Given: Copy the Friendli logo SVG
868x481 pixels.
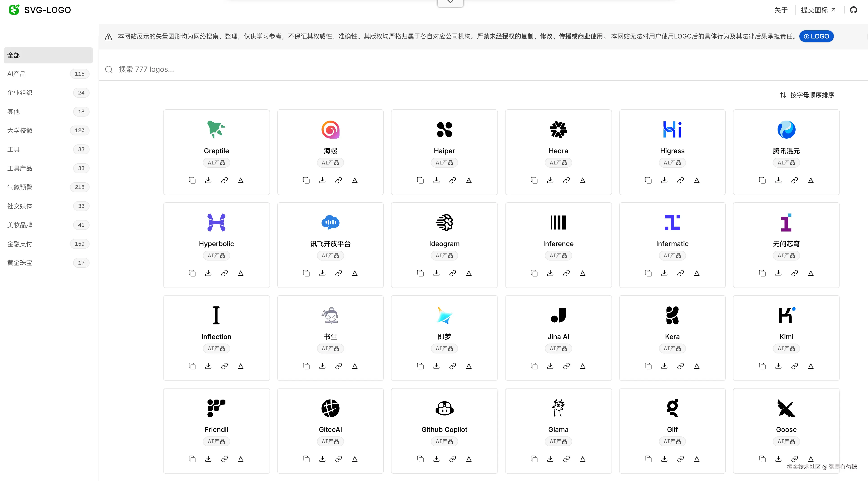Looking at the screenshot, I should click(x=192, y=459).
